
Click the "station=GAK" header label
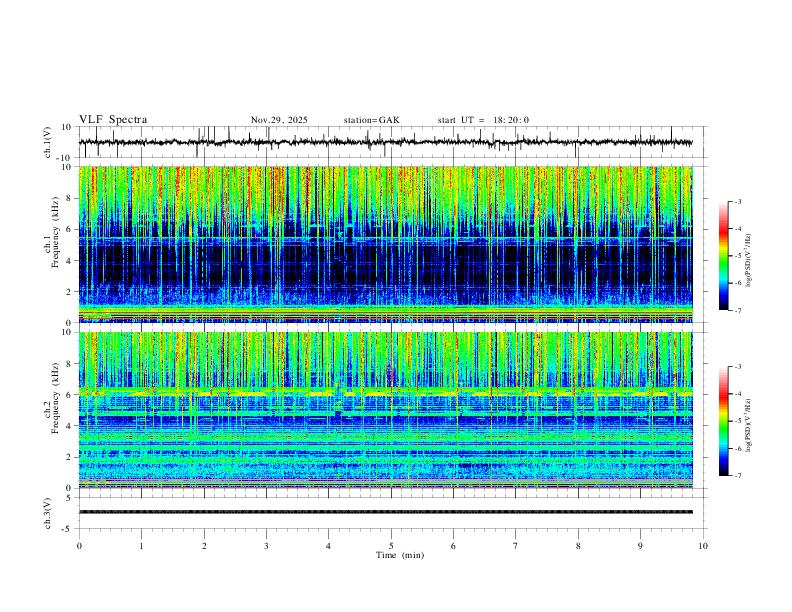(371, 120)
